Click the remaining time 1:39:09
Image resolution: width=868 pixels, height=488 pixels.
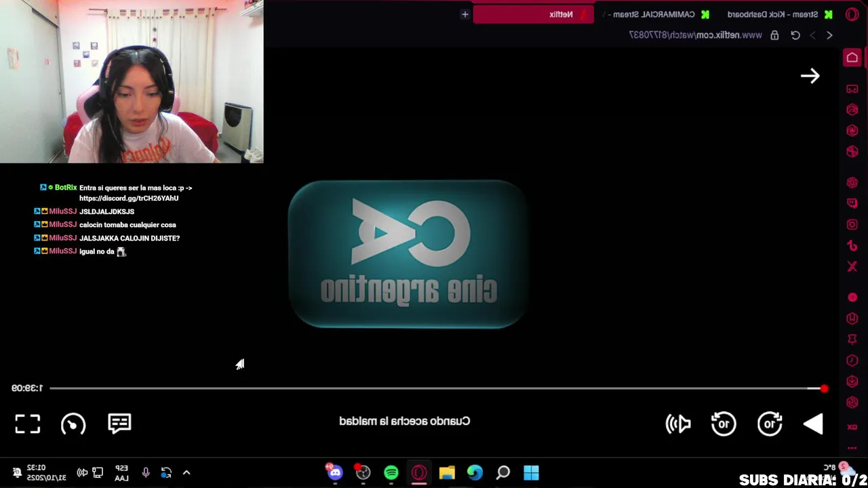(27, 388)
